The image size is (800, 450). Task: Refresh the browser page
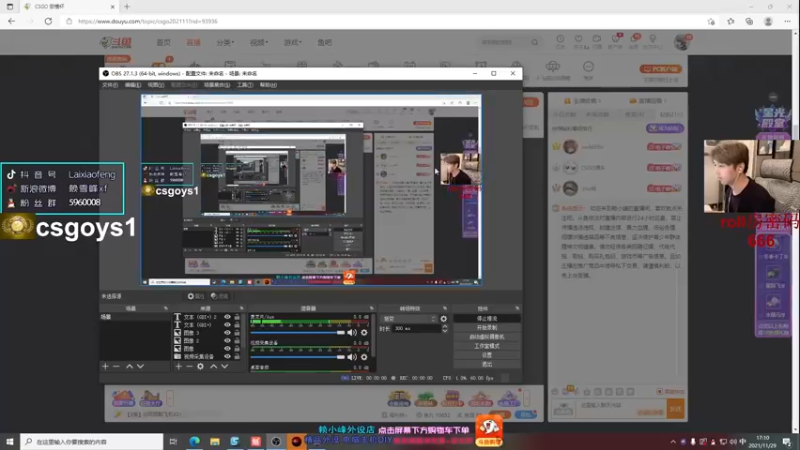48,21
